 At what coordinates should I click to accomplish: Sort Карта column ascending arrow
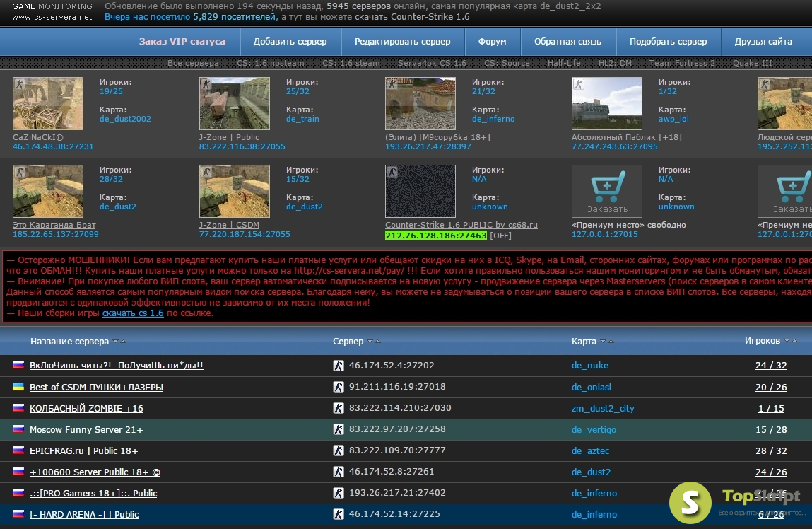(611, 342)
